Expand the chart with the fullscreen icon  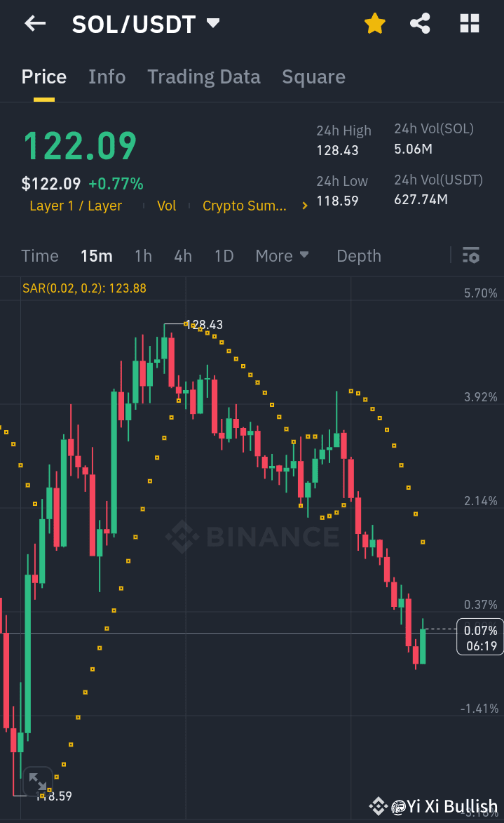pos(38,780)
